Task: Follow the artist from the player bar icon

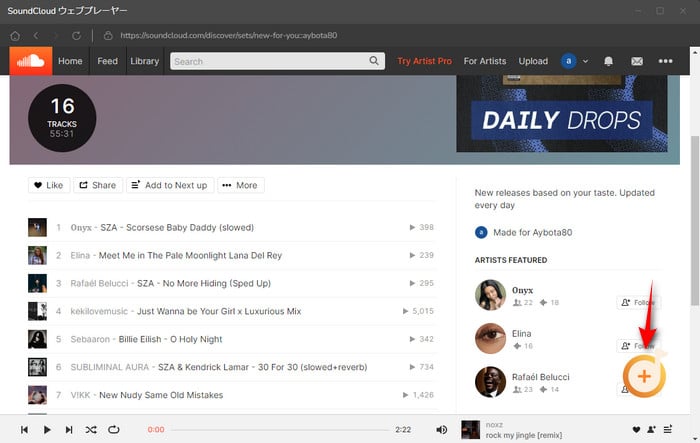Action: coord(652,430)
